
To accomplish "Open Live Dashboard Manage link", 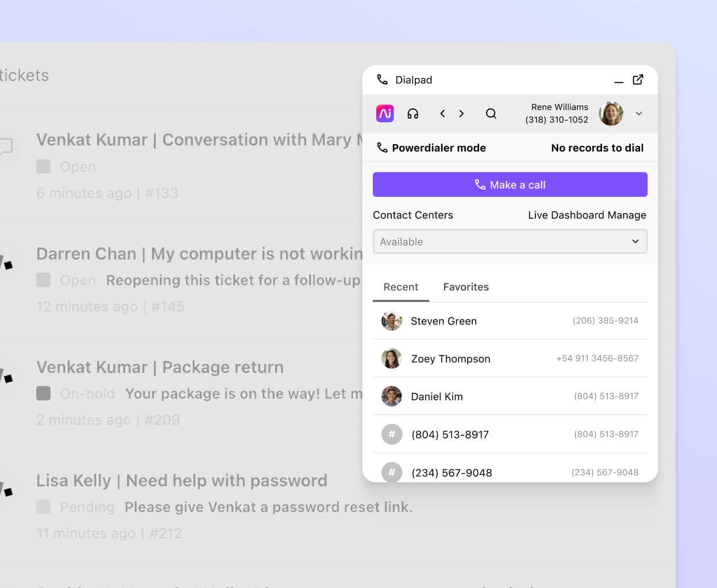I will point(587,215).
